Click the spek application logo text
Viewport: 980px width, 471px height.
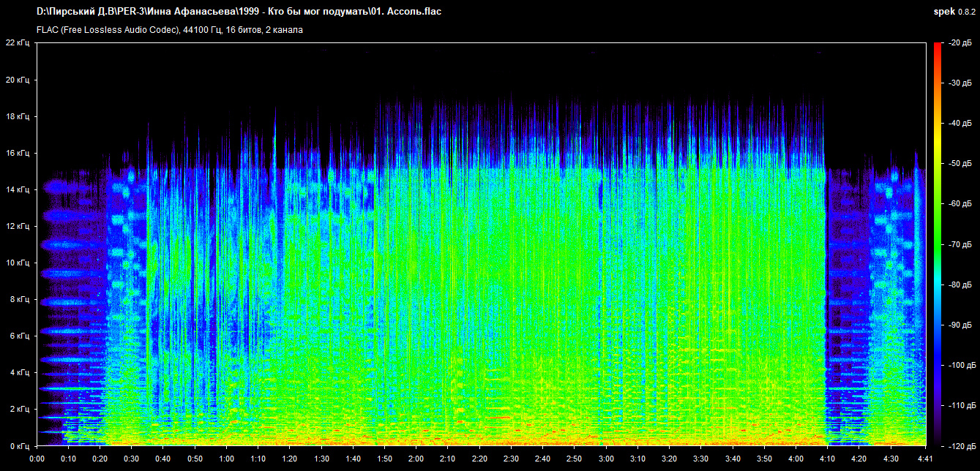tap(943, 12)
